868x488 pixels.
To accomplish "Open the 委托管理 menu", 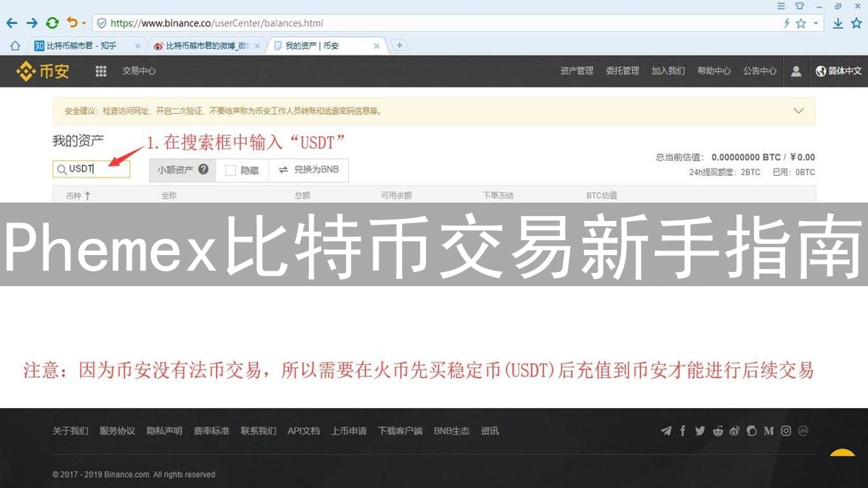I will [x=623, y=71].
